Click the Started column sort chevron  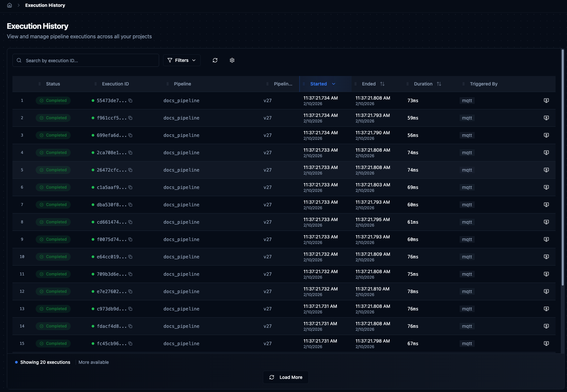(334, 84)
